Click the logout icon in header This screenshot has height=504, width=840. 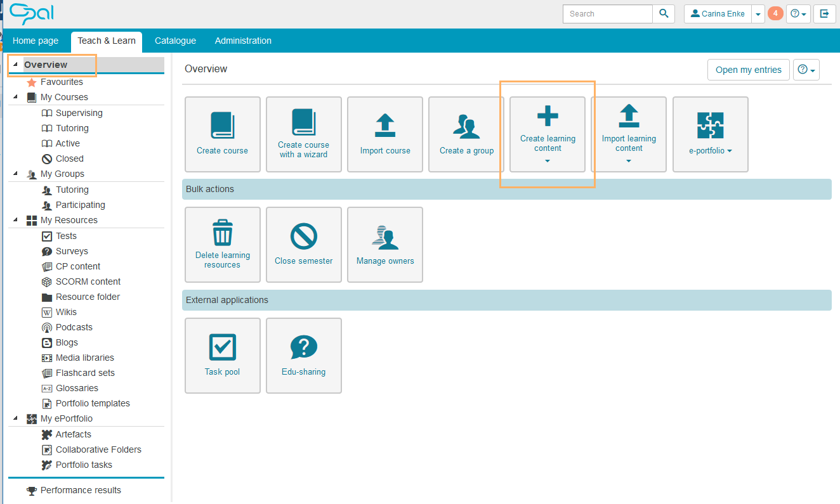[x=824, y=13]
